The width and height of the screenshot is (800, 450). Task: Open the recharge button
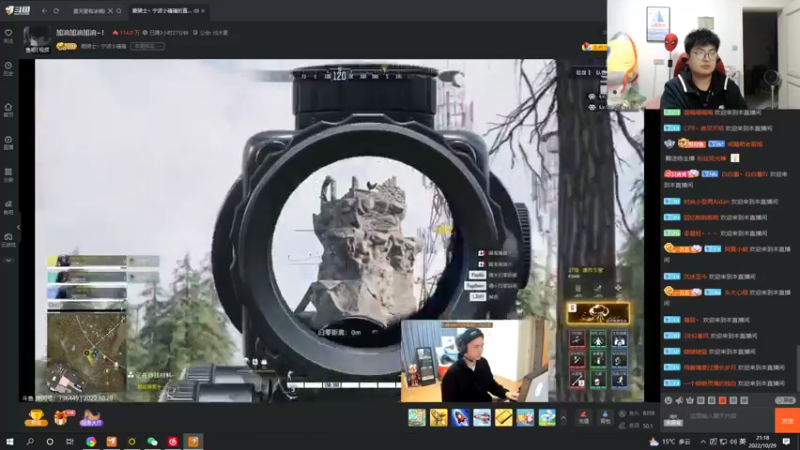583,418
